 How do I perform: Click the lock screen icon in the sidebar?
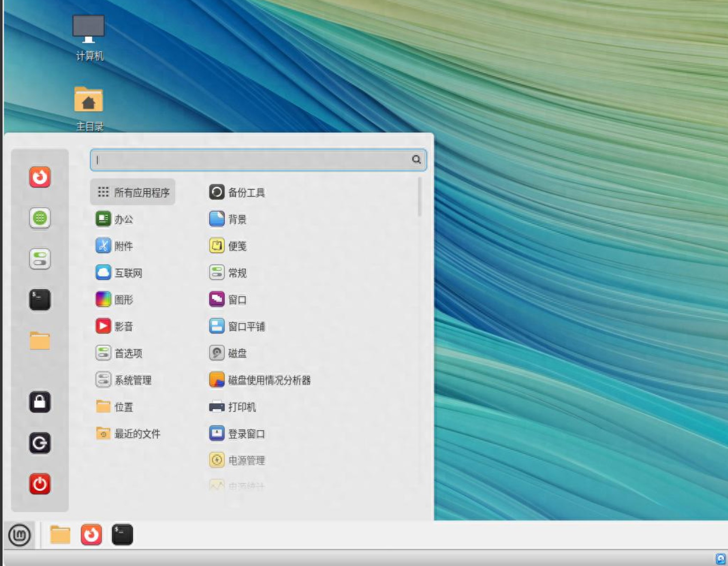pyautogui.click(x=40, y=402)
